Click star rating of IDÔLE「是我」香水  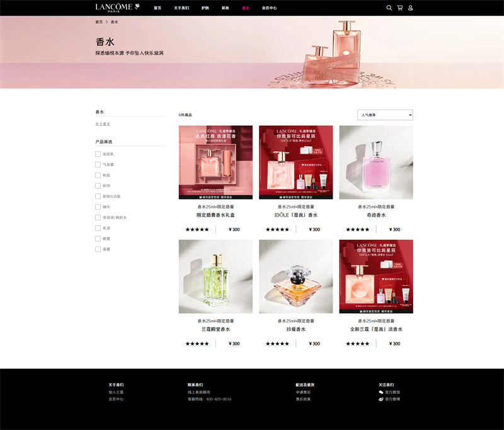click(277, 229)
